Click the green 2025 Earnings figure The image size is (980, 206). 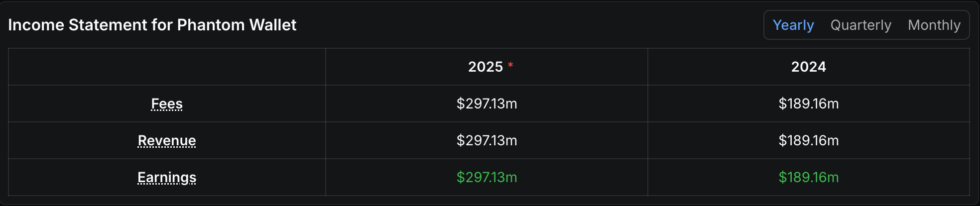[487, 177]
